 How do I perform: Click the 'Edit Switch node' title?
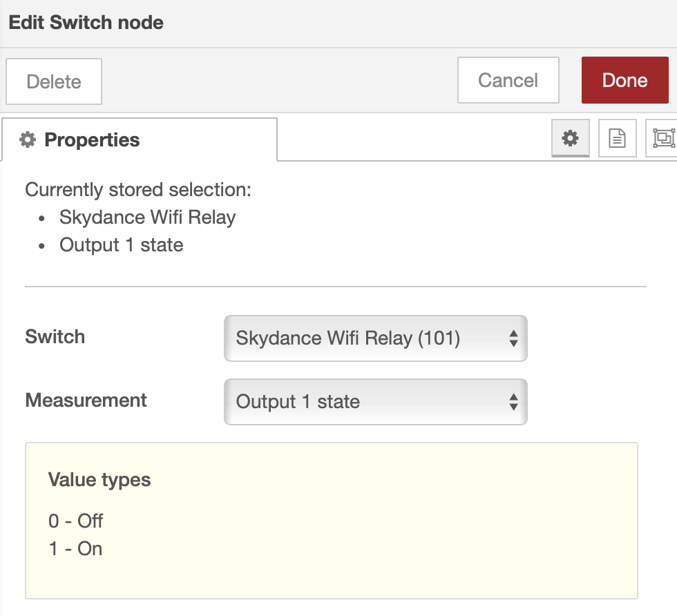pyautogui.click(x=86, y=22)
